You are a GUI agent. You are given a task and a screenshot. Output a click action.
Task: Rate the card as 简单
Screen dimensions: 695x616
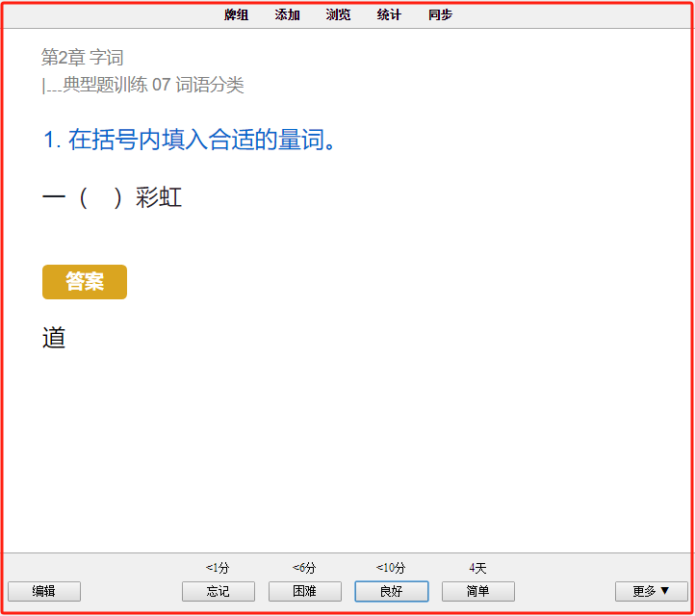pos(478,591)
